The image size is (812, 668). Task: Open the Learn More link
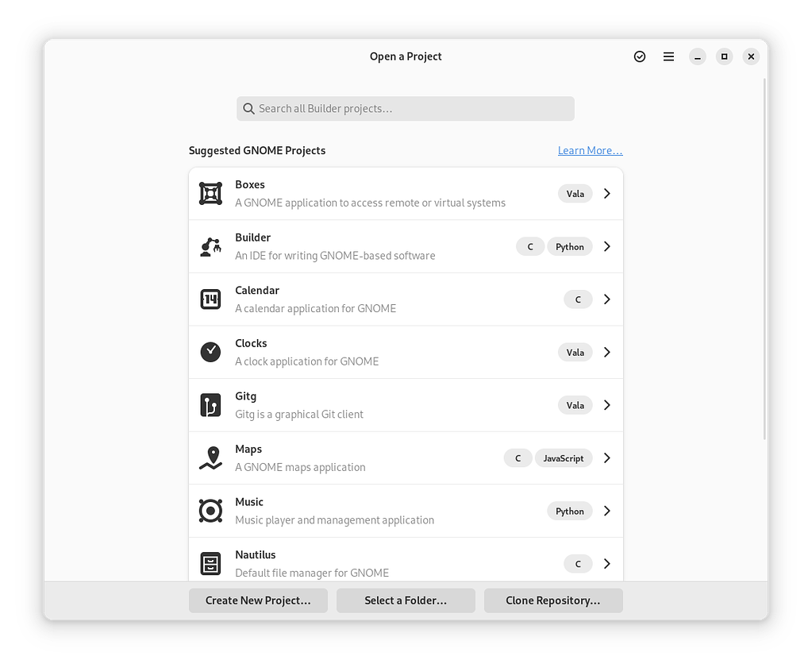590,150
